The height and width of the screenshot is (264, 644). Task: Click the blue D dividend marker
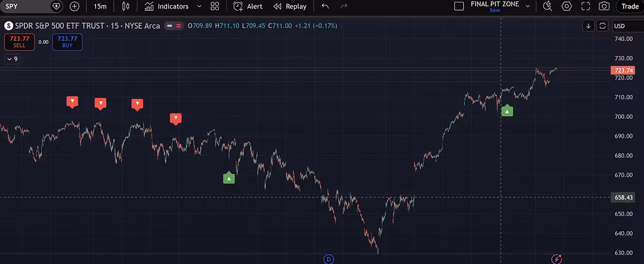(x=328, y=259)
